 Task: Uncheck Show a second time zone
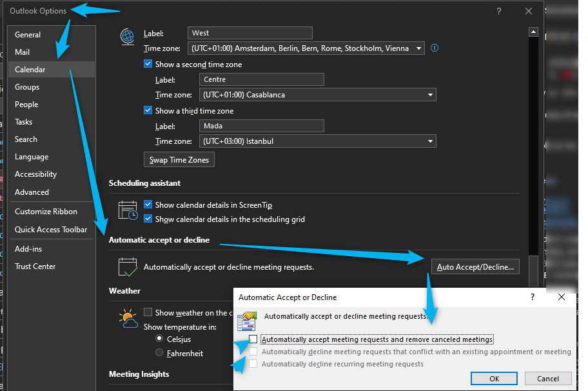[x=148, y=64]
